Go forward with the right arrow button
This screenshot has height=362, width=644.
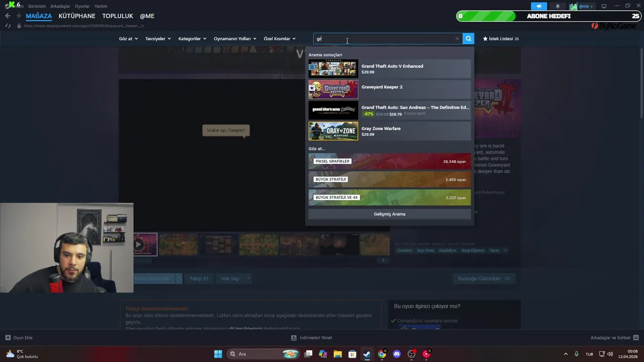click(19, 16)
